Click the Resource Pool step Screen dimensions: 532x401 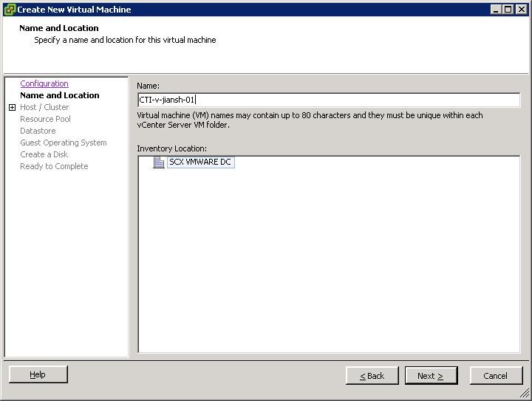tap(46, 119)
